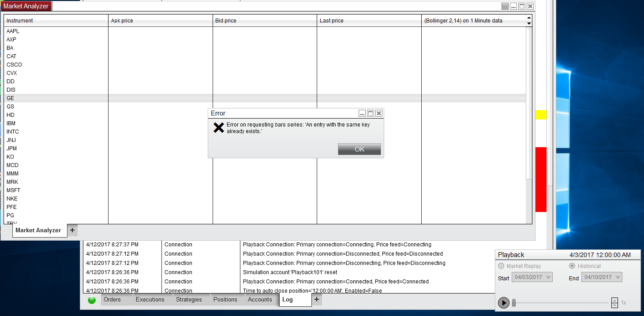Click OK in the Error dialog

pyautogui.click(x=359, y=149)
